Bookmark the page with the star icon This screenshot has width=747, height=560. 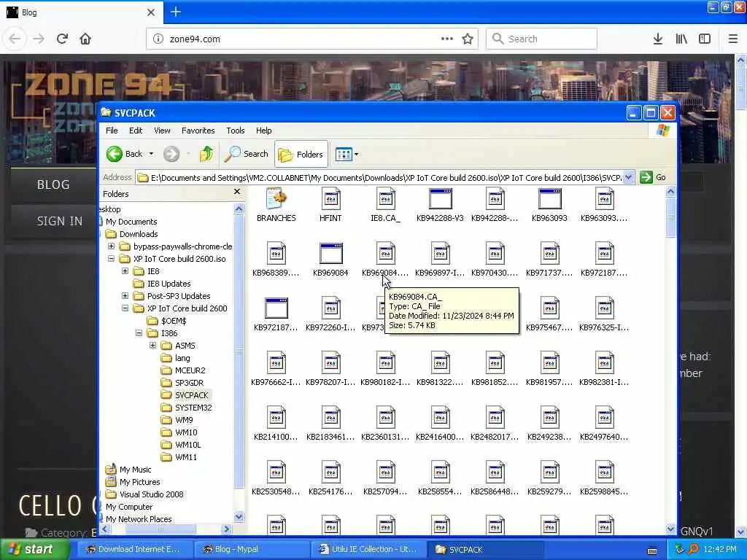pyautogui.click(x=468, y=39)
